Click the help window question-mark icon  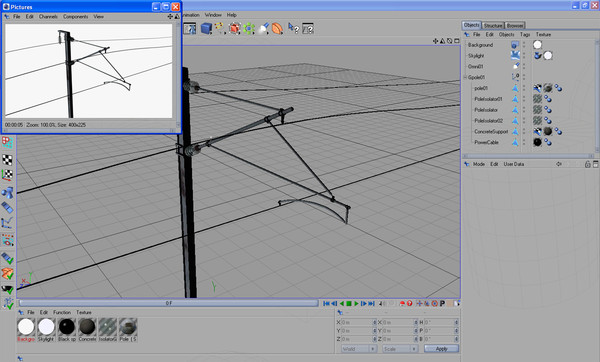pyautogui.click(x=308, y=28)
